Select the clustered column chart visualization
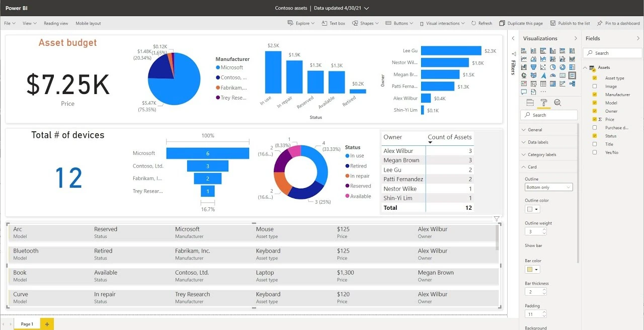Screen dimensions: 644x330 (x=553, y=51)
